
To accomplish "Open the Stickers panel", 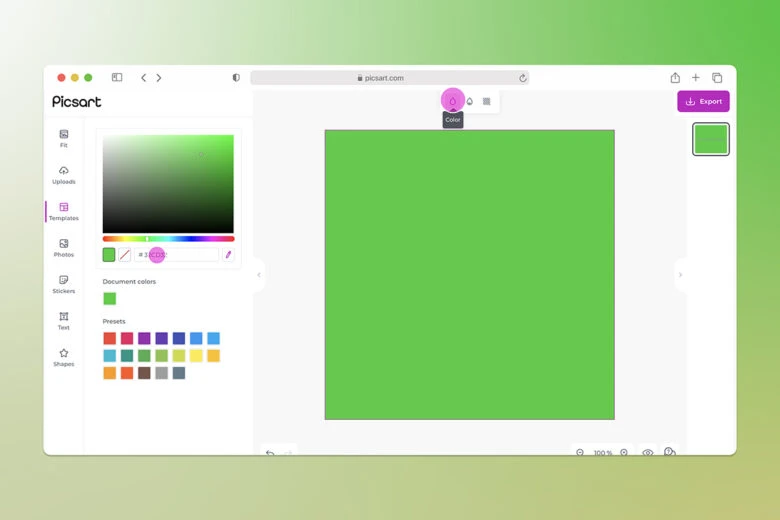I will pos(64,284).
